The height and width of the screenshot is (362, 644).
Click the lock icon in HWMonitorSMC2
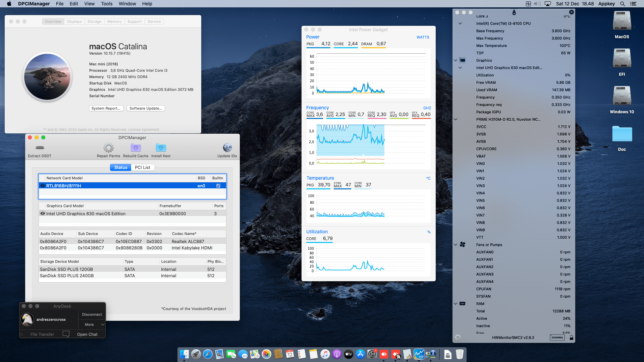coord(571,338)
